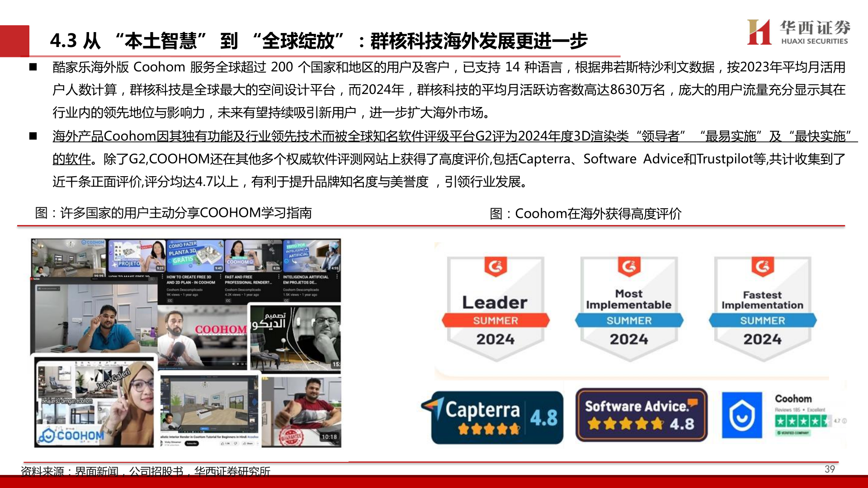Click the Subscribe button under Vicky Streamer video
Viewport: 868px width, 488px height.
192,444
